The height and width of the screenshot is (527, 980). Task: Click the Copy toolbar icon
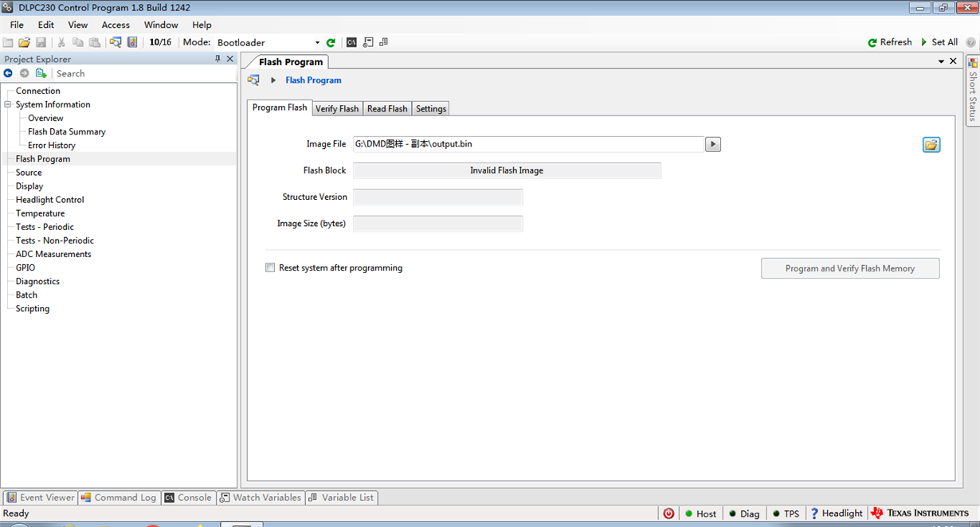coord(78,42)
